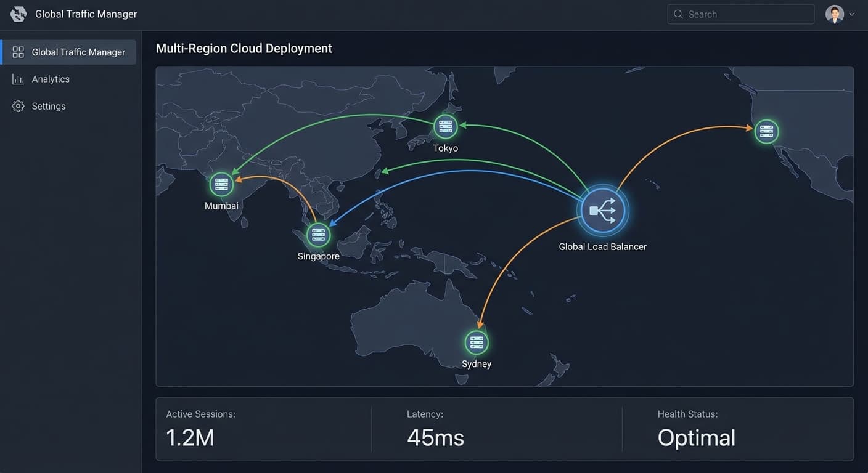Click into the Search field
This screenshot has width=868, height=473.
tap(741, 14)
